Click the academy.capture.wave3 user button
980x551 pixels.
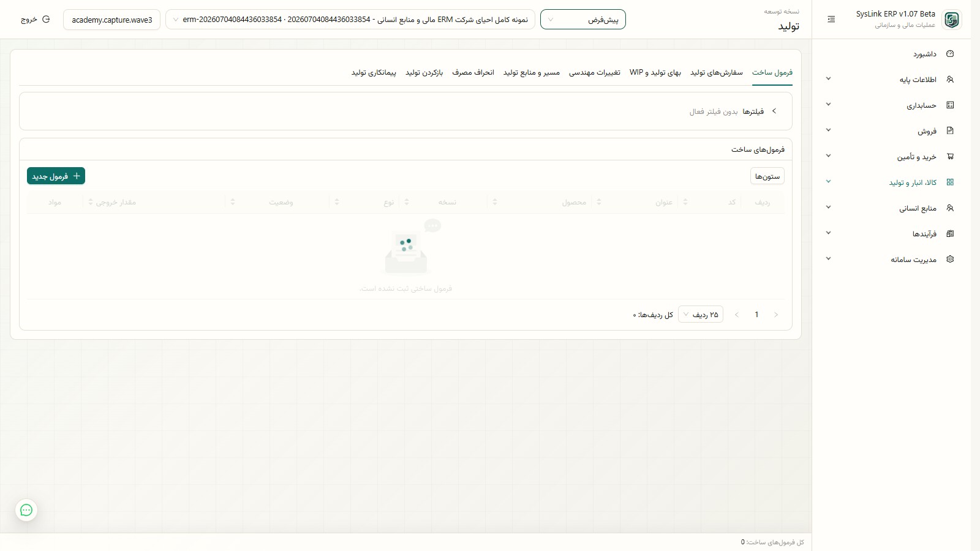(x=112, y=20)
